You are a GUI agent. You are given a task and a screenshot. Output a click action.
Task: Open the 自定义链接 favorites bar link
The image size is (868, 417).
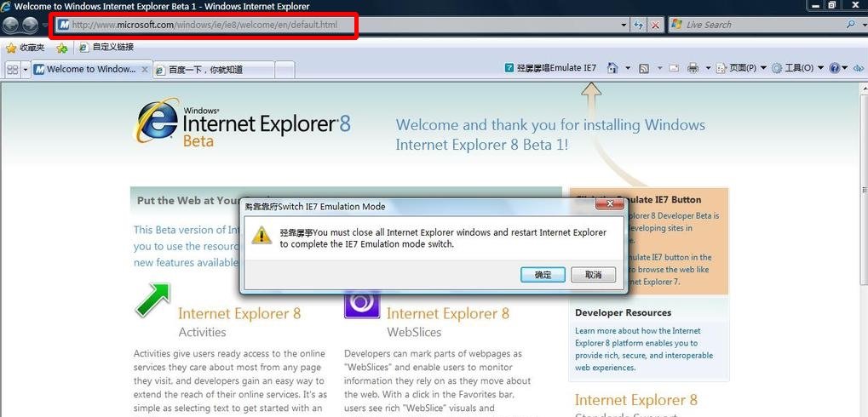(112, 48)
